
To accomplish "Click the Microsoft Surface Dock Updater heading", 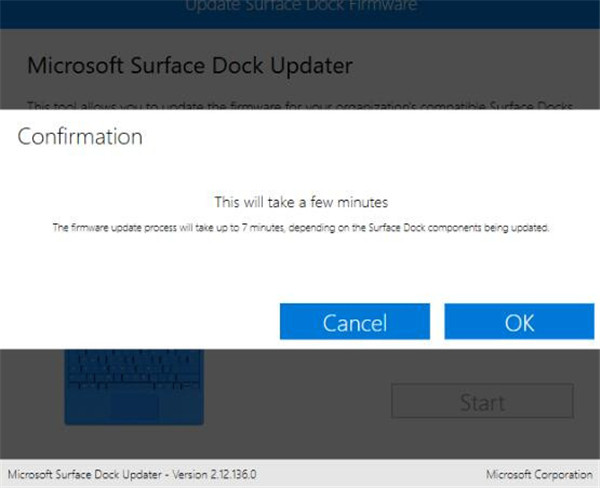I will 190,65.
